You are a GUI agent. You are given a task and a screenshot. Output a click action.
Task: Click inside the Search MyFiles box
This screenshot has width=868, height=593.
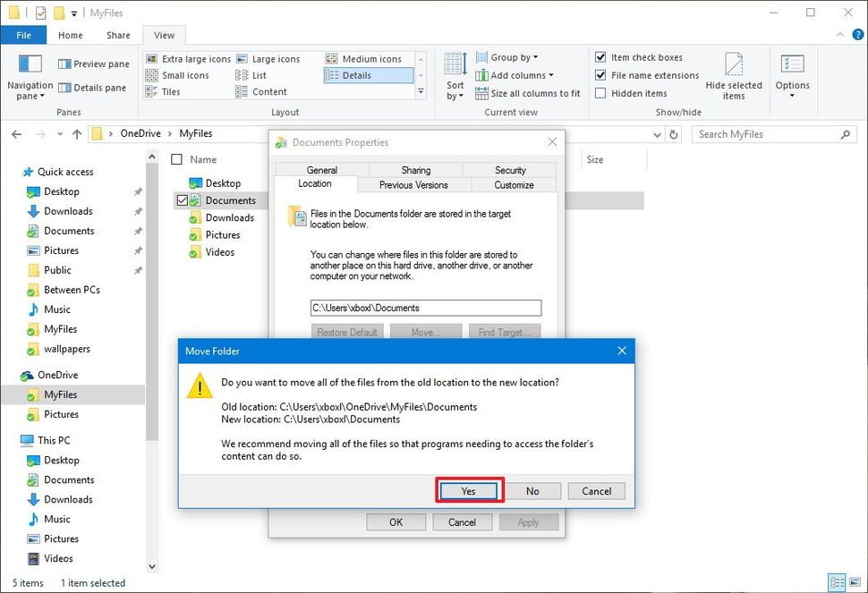pyautogui.click(x=770, y=133)
